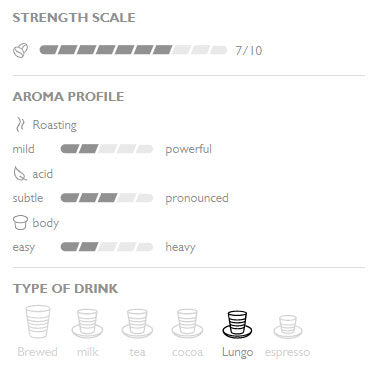Click the STRENGTH SCALE heading
This screenshot has height=380, width=380.
pos(74,18)
